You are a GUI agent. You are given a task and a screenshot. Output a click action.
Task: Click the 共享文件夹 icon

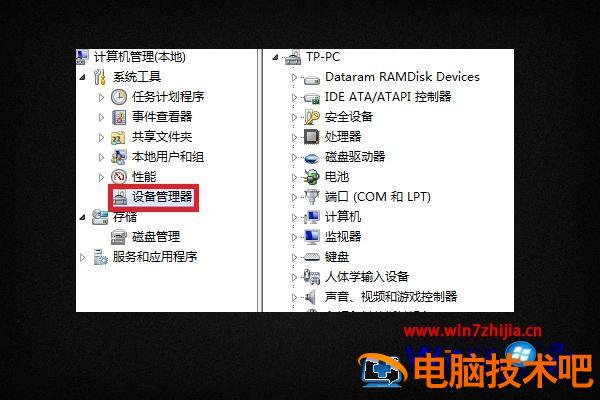click(118, 137)
